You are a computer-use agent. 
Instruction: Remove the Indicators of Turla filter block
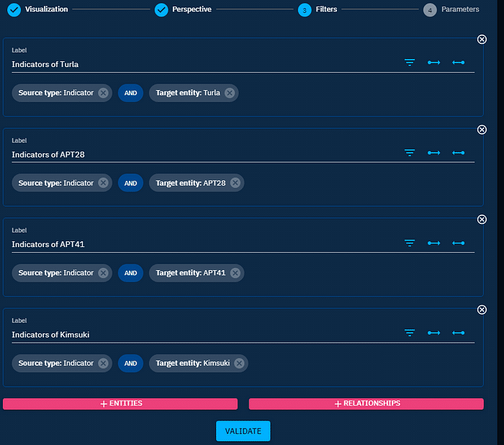(x=482, y=40)
